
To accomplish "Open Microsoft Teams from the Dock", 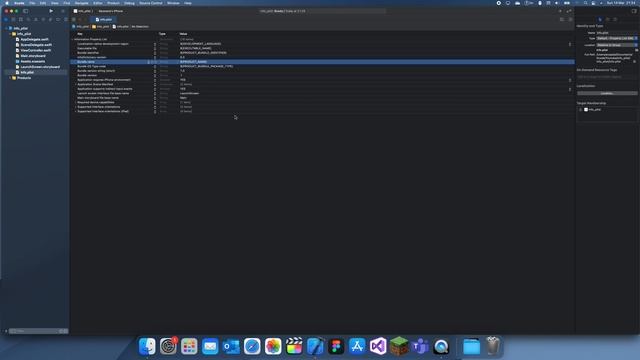I will [420, 346].
